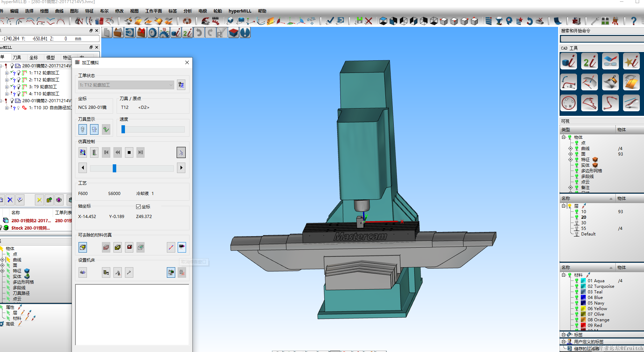The image size is (644, 352).
Task: Click the red box on blue icon
Action: pos(234,33)
